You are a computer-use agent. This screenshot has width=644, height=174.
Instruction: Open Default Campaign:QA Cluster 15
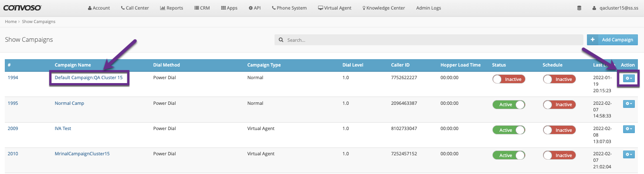(88, 78)
